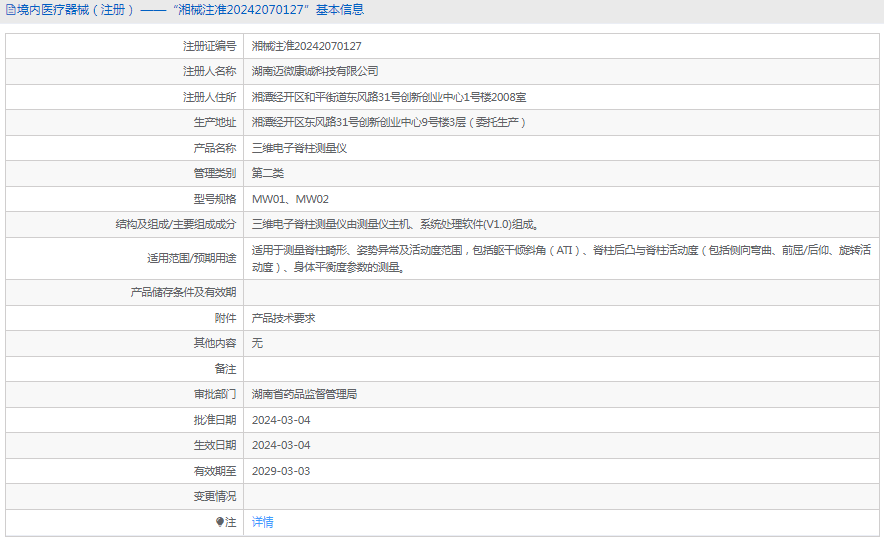The image size is (884, 545).
Task: Select registration number 湘械注准20242070127 value
Action: click(x=307, y=46)
